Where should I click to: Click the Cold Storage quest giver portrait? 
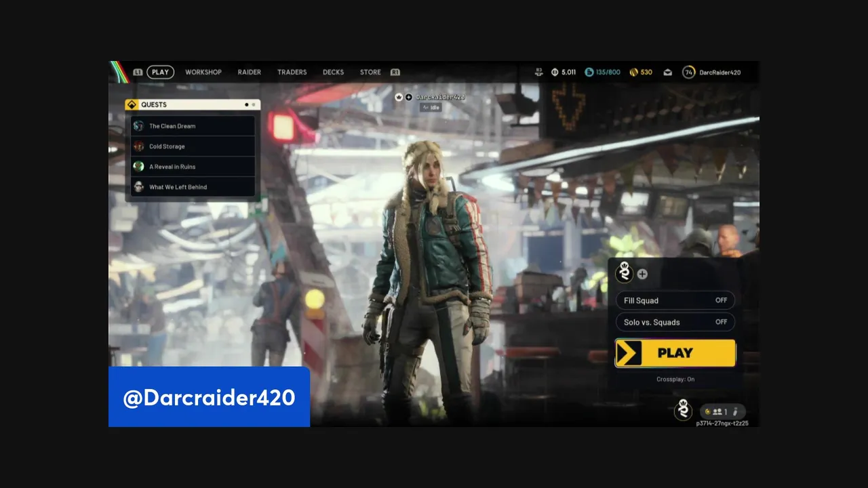(x=138, y=146)
